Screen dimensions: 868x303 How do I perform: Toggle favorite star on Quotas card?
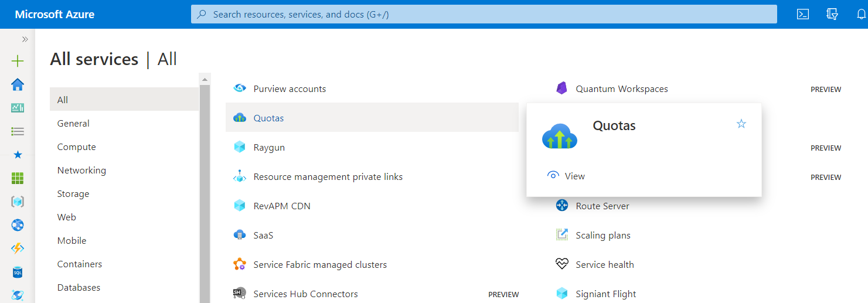pos(741,124)
